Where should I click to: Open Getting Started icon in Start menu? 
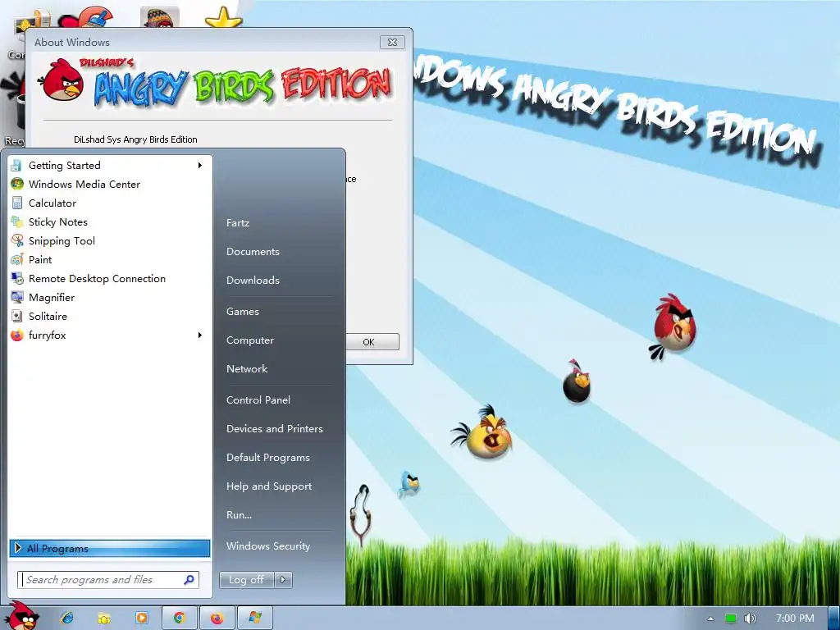tap(16, 166)
